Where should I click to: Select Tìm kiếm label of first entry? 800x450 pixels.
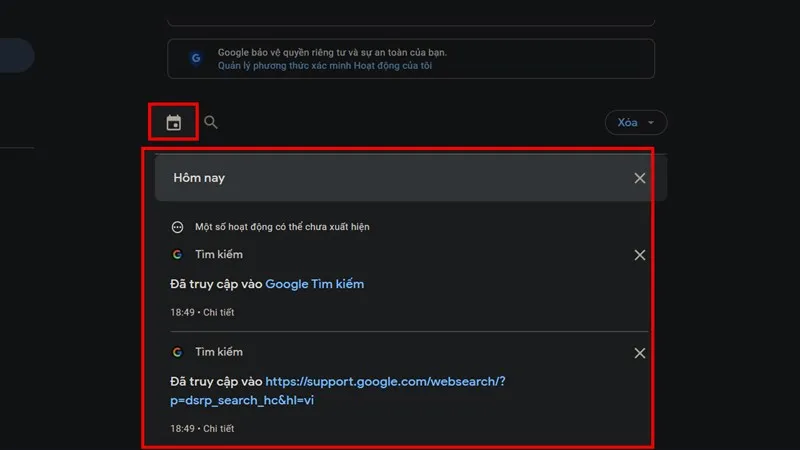tap(218, 255)
